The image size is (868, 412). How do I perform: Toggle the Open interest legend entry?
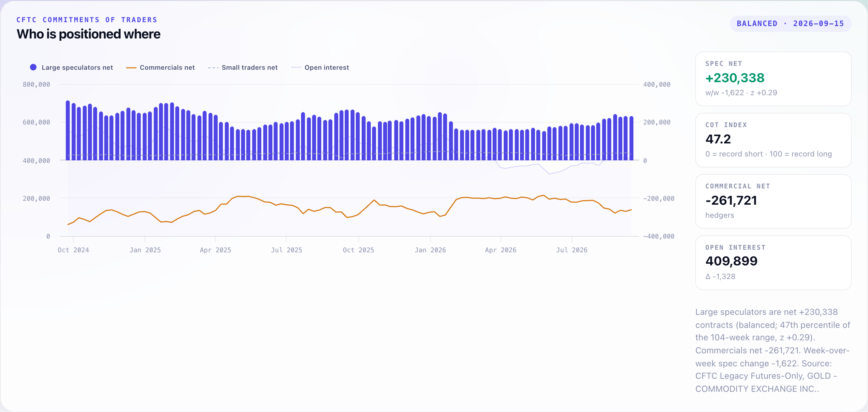pos(320,67)
